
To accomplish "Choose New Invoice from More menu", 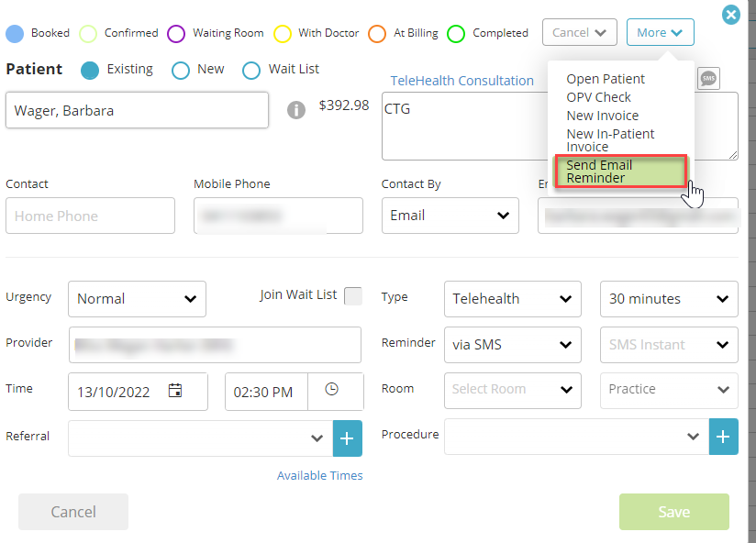I will pyautogui.click(x=602, y=116).
